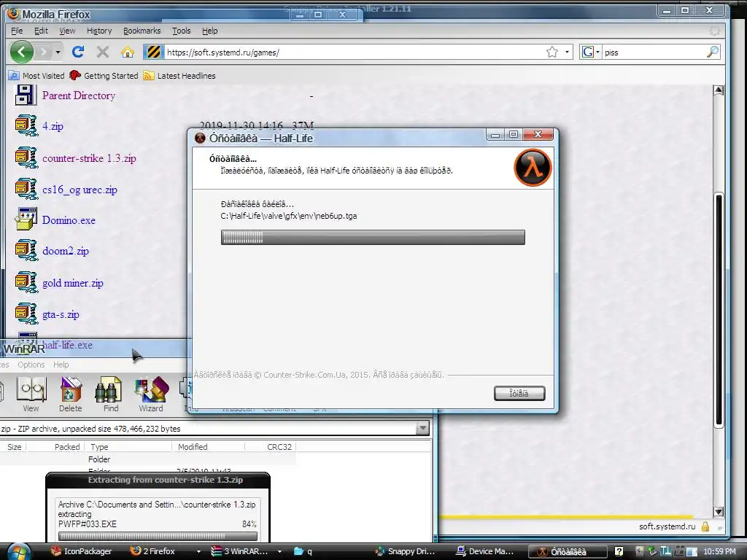The width and height of the screenshot is (747, 560).
Task: Click WinRAR Wizard toolbar icon
Action: [x=151, y=394]
